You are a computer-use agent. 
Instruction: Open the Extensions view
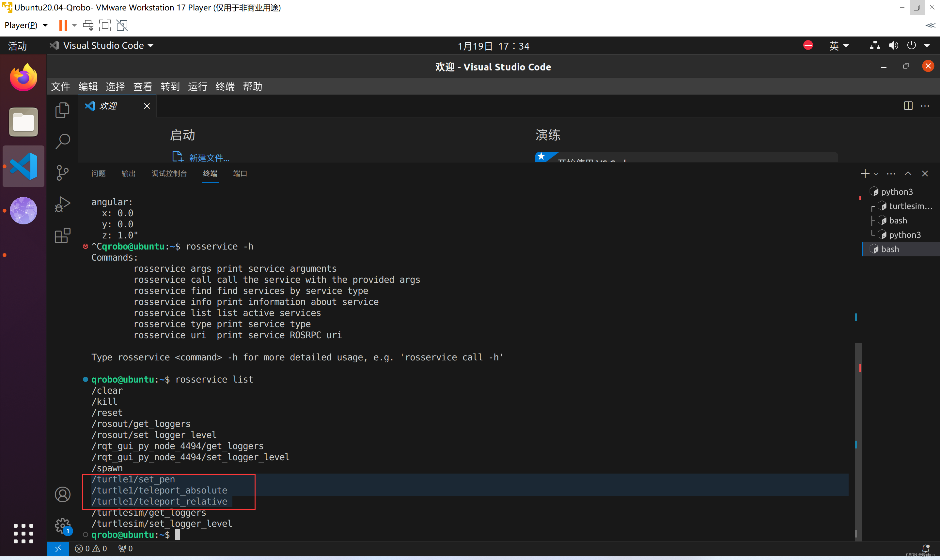coord(63,235)
